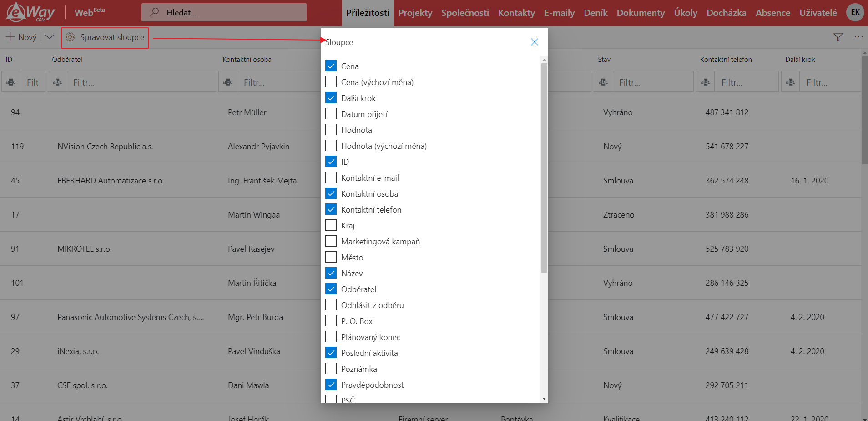
Task: Click filter type icon for Kontaktní osoba column
Action: click(228, 82)
